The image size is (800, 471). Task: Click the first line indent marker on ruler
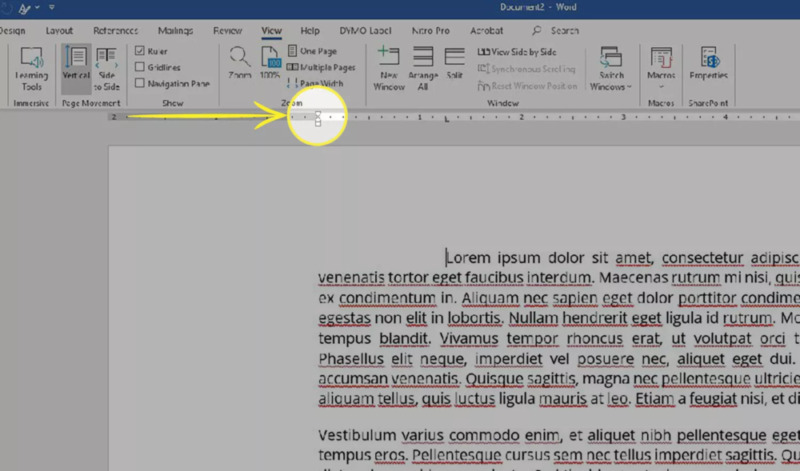pyautogui.click(x=318, y=114)
